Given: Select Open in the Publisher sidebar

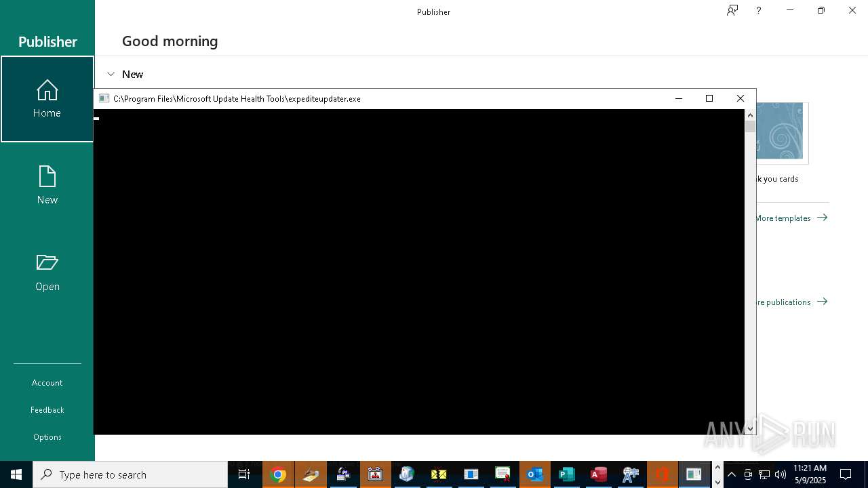Looking at the screenshot, I should tap(47, 272).
